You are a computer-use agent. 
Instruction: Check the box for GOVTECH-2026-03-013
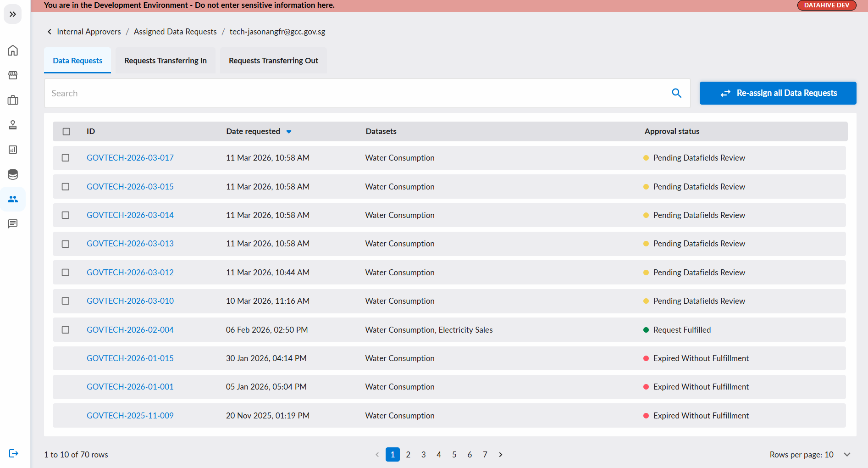pos(66,244)
